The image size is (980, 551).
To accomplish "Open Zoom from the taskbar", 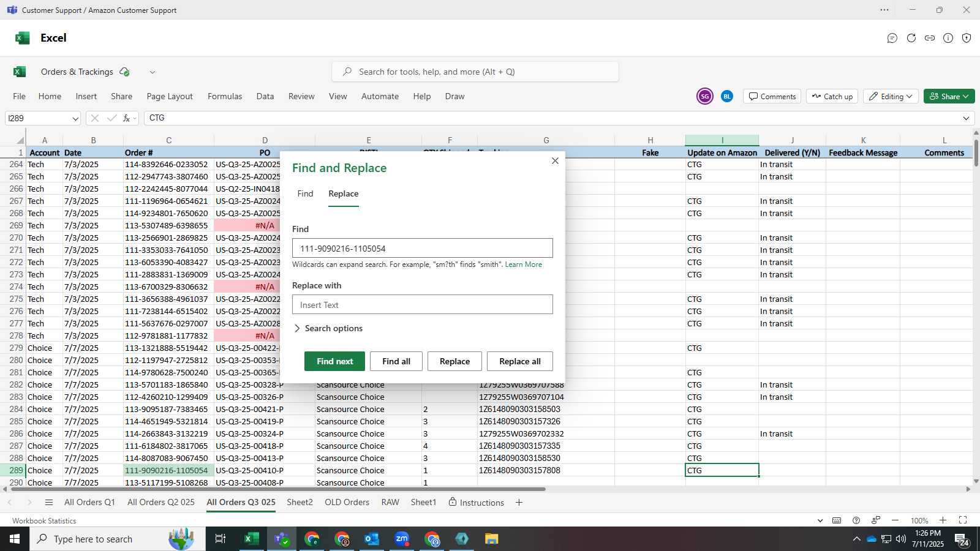I will 402,539.
